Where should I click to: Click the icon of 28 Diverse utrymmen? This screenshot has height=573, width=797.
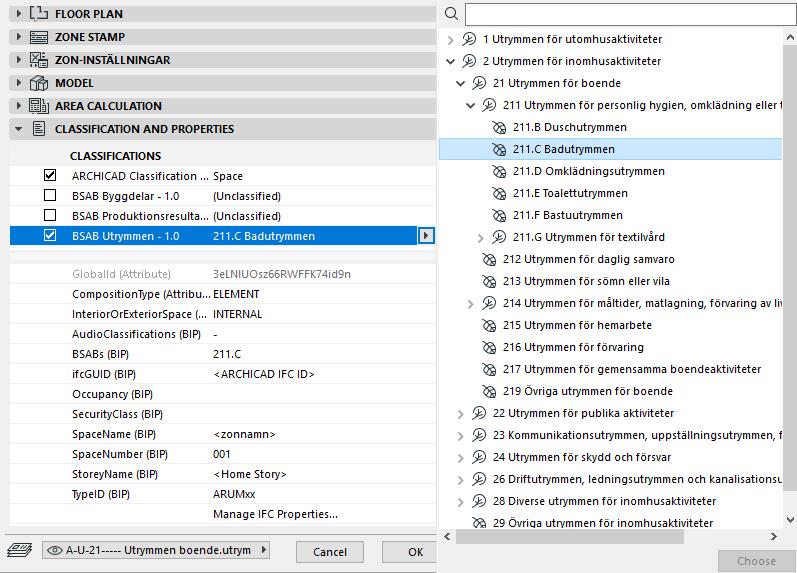point(479,501)
